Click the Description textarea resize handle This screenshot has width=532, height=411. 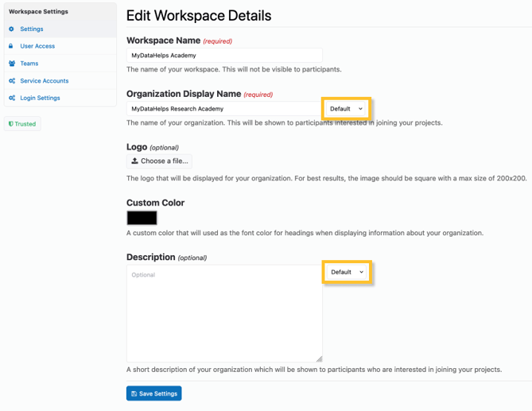319,359
